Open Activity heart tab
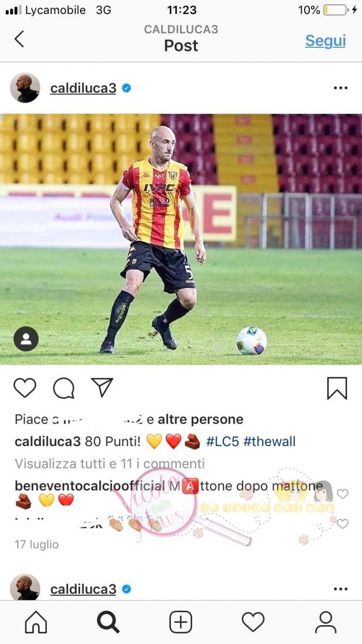Image resolution: width=362 pixels, height=644 pixels. (x=253, y=623)
